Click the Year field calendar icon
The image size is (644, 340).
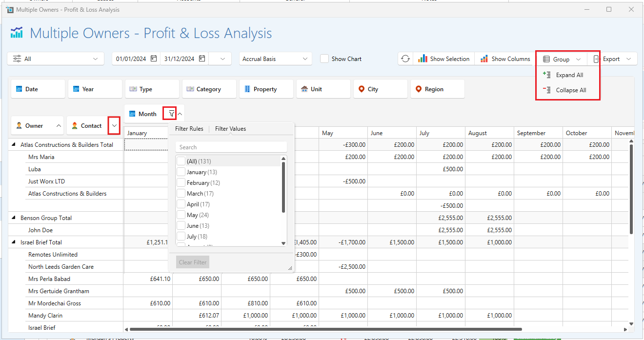coord(76,89)
